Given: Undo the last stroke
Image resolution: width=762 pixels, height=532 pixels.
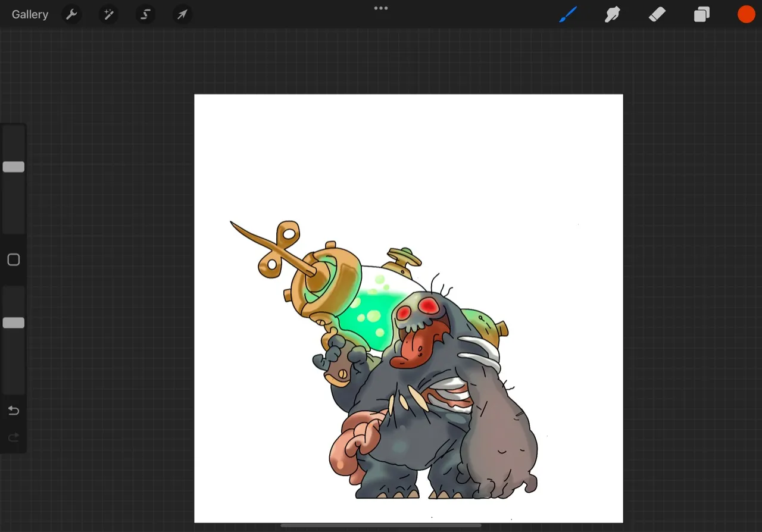Looking at the screenshot, I should point(14,411).
